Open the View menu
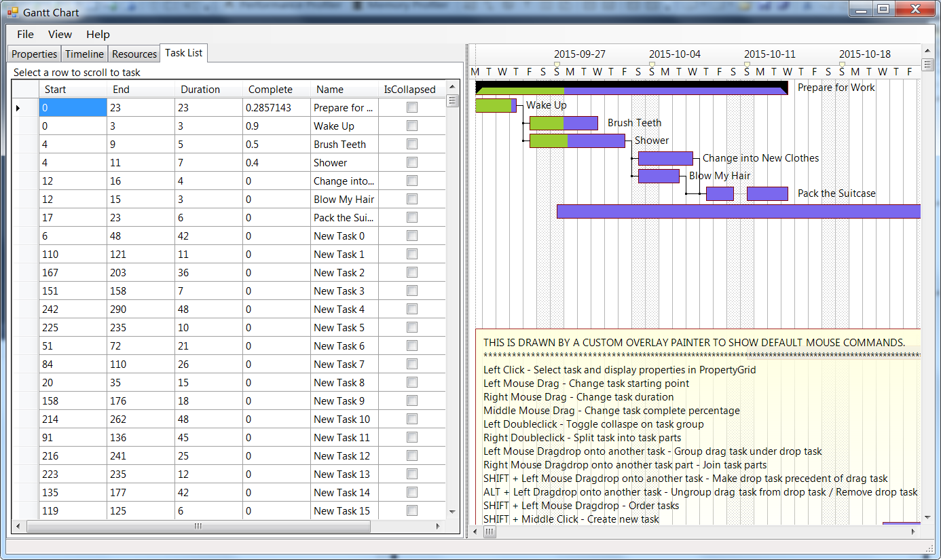 (60, 34)
